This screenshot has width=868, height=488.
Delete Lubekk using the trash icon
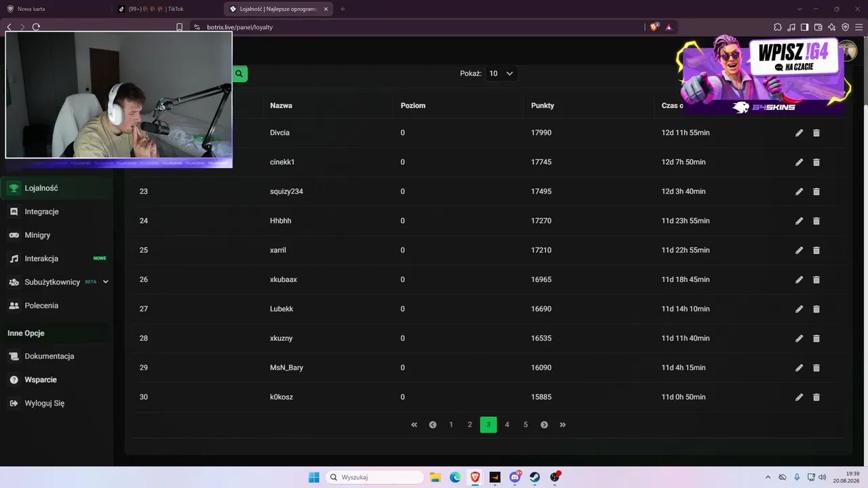pyautogui.click(x=816, y=309)
